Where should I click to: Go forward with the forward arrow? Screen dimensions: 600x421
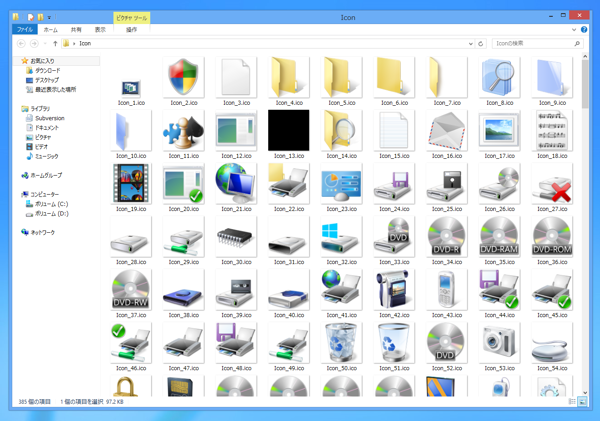[x=34, y=44]
